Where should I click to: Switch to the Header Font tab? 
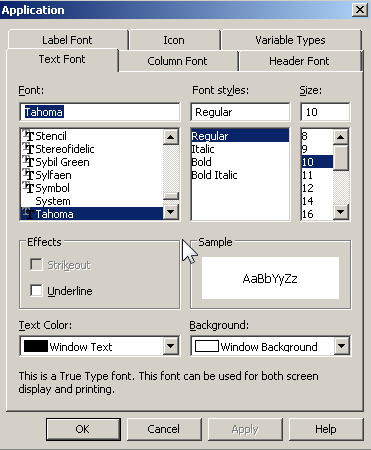pos(299,61)
